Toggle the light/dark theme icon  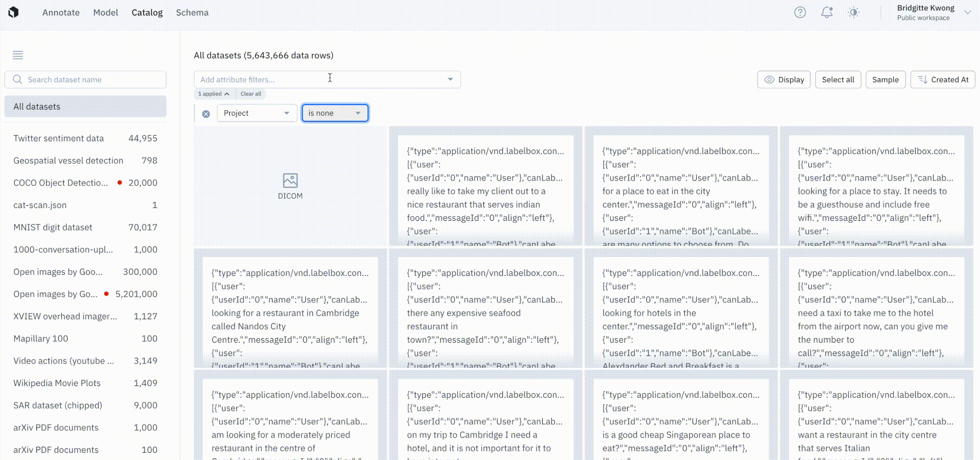(x=853, y=12)
